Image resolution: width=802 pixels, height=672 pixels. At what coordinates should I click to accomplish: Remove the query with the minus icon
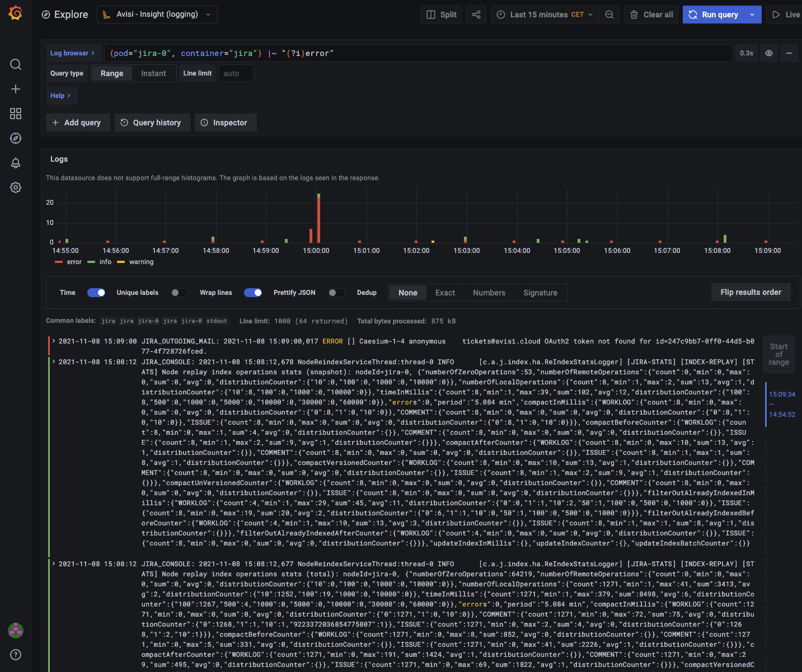[x=789, y=53]
